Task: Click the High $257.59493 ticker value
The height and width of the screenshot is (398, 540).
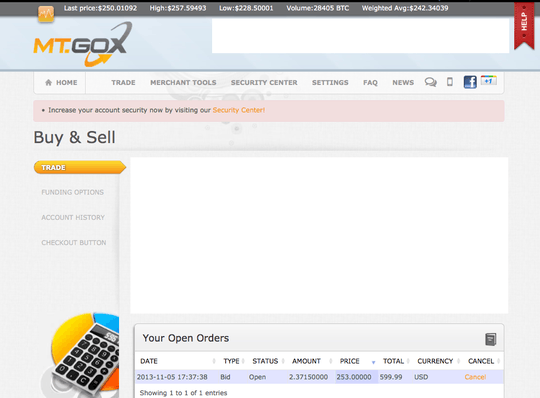Action: (178, 8)
